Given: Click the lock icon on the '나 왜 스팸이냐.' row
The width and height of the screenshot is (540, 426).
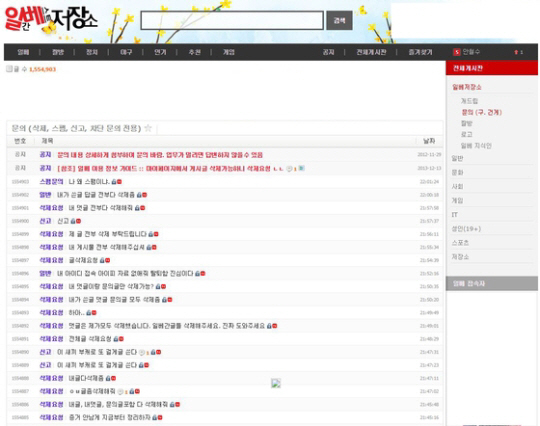Looking at the screenshot, I should click(x=114, y=181).
